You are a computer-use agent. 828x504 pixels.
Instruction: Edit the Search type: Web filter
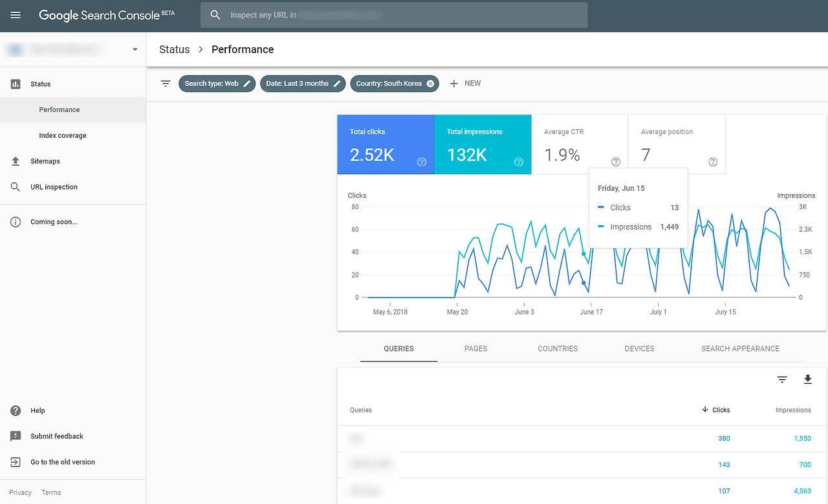pyautogui.click(x=217, y=83)
